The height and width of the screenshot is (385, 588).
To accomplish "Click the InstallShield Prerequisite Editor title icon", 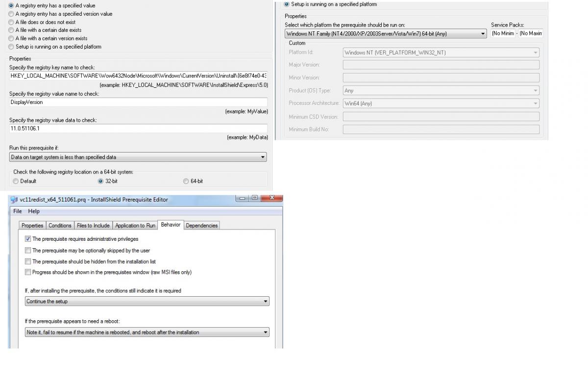I will click(x=14, y=200).
